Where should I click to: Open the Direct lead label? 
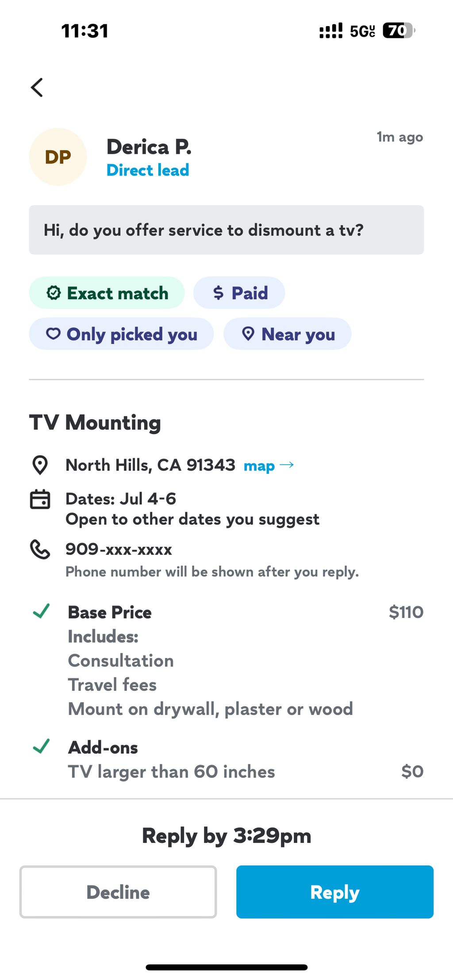(x=148, y=170)
